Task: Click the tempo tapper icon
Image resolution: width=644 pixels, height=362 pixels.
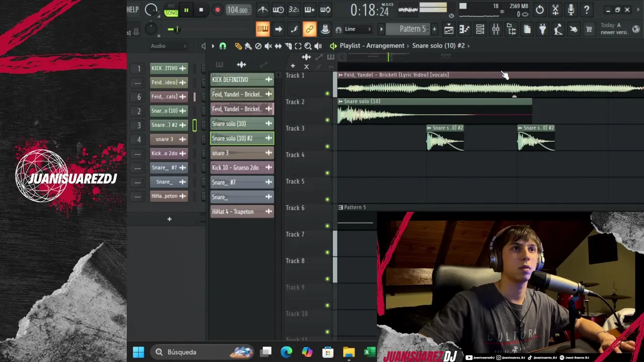Action: [x=558, y=30]
